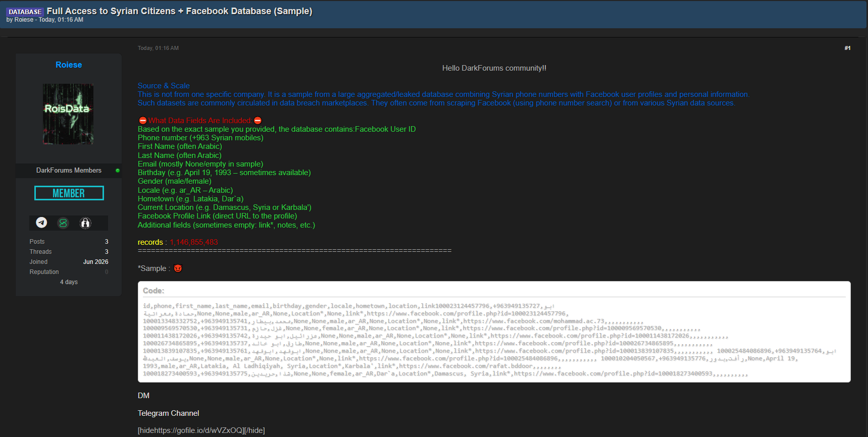868x437 pixels.
Task: Click the Code: label of the code block
Action: click(154, 291)
